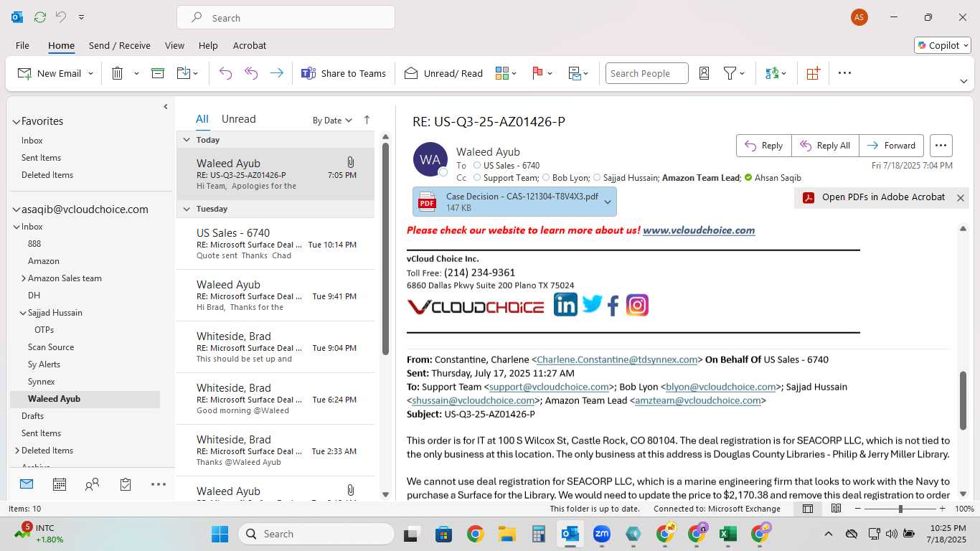
Task: Switch to Calendar view in navigation bar
Action: [x=60, y=485]
